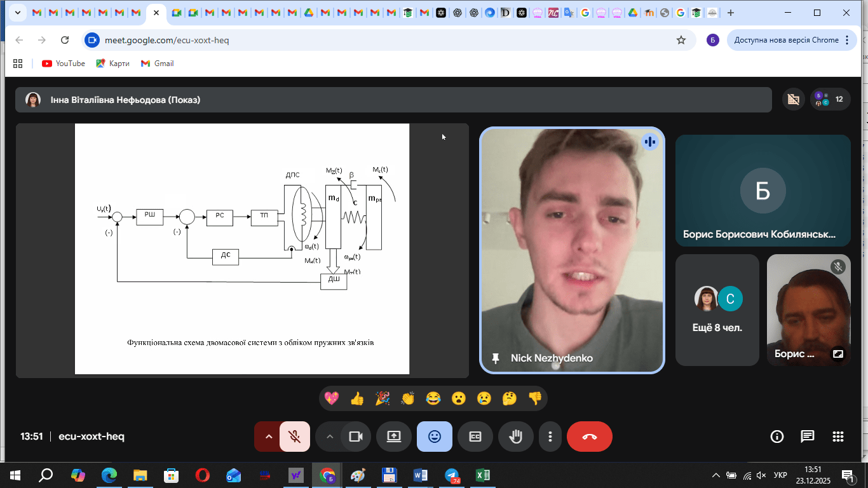
Task: Click the red leave call button
Action: pos(589,437)
